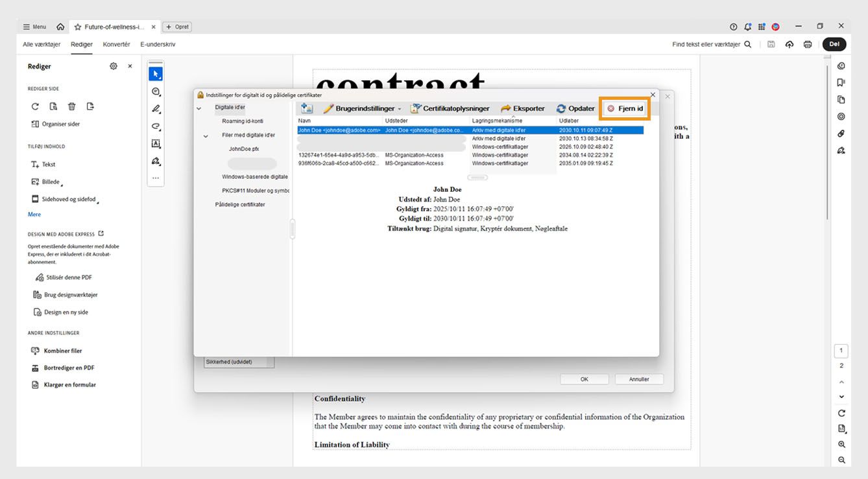The image size is (868, 479).
Task: Zoom in with the magnifier plus icon
Action: pyautogui.click(x=841, y=445)
